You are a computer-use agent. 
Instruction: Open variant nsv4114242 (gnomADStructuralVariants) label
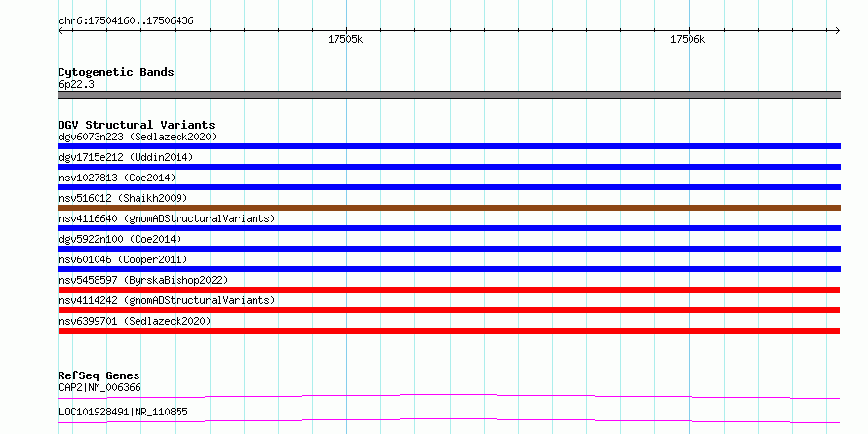(167, 300)
